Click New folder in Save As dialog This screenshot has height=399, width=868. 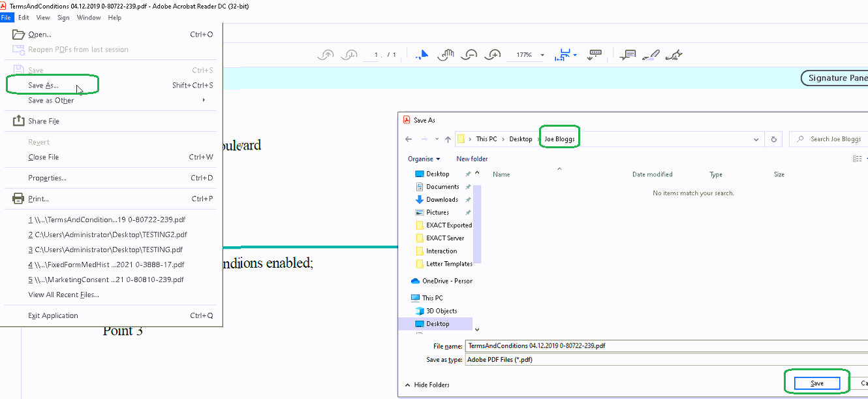click(x=472, y=159)
